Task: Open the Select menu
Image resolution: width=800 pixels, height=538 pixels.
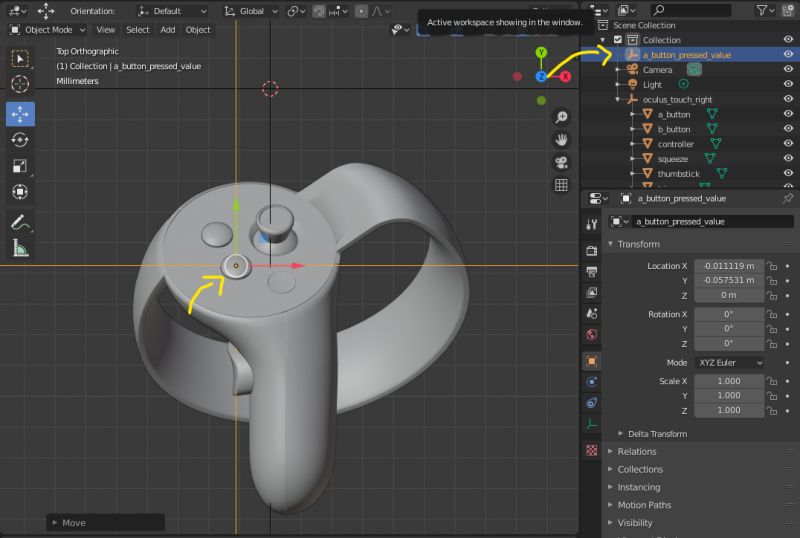Action: (138, 30)
